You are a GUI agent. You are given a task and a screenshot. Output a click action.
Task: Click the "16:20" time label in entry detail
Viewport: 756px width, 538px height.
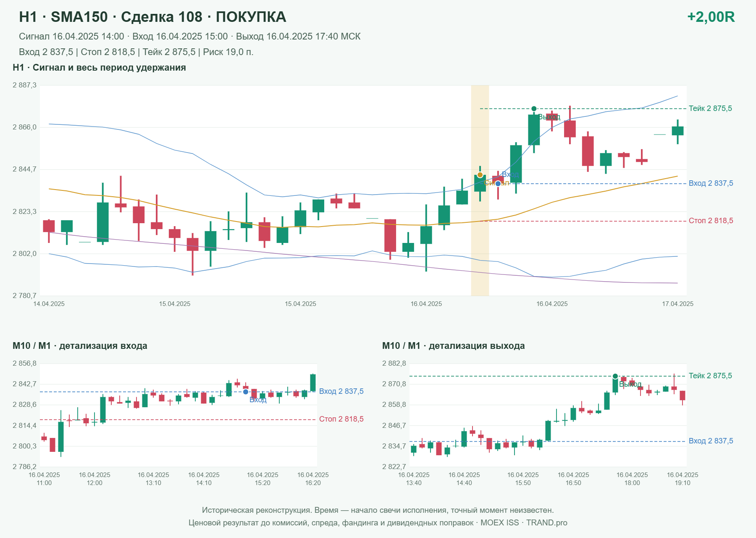point(313,483)
